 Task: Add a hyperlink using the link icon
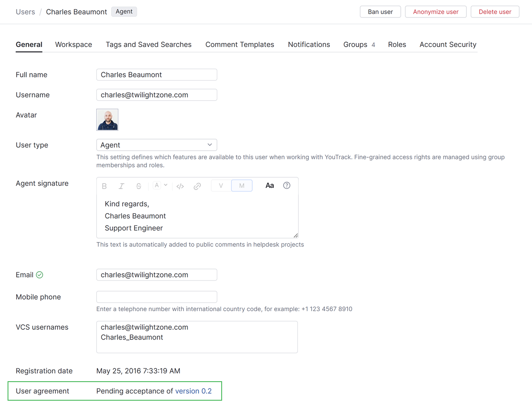point(197,186)
